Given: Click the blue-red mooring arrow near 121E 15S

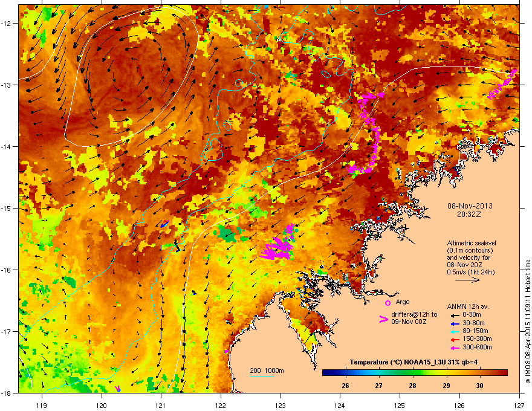Looking at the screenshot, I should pos(164,224).
